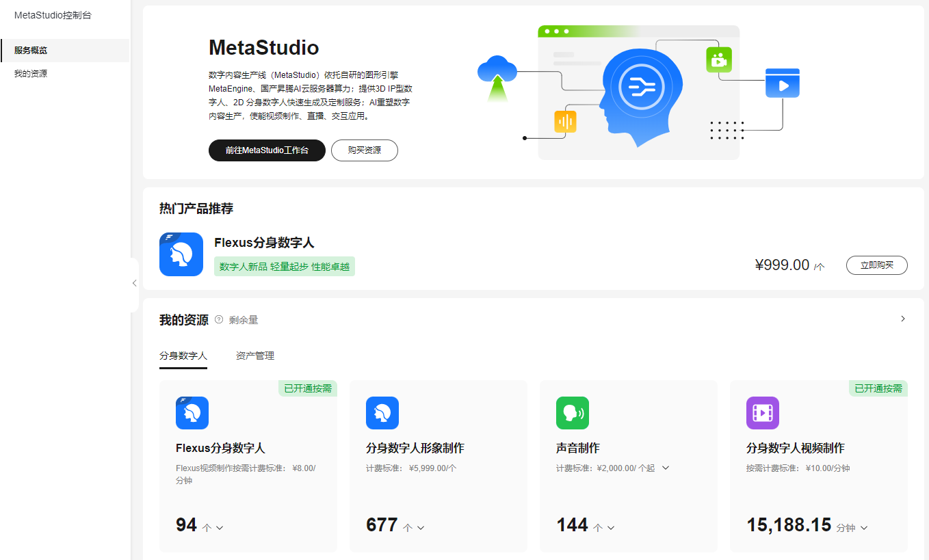
Task: Click the 分身数字人形象制作 card title
Action: pos(415,449)
